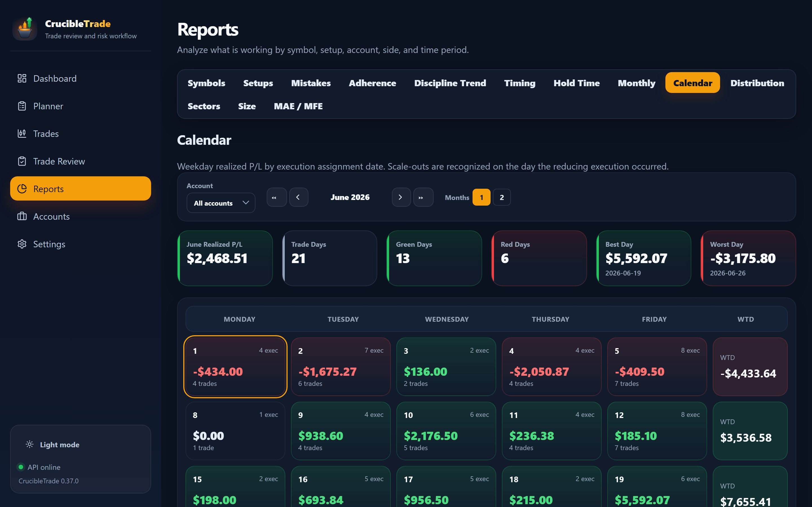Image resolution: width=812 pixels, height=507 pixels.
Task: Switch to the Distribution tab
Action: coord(757,83)
